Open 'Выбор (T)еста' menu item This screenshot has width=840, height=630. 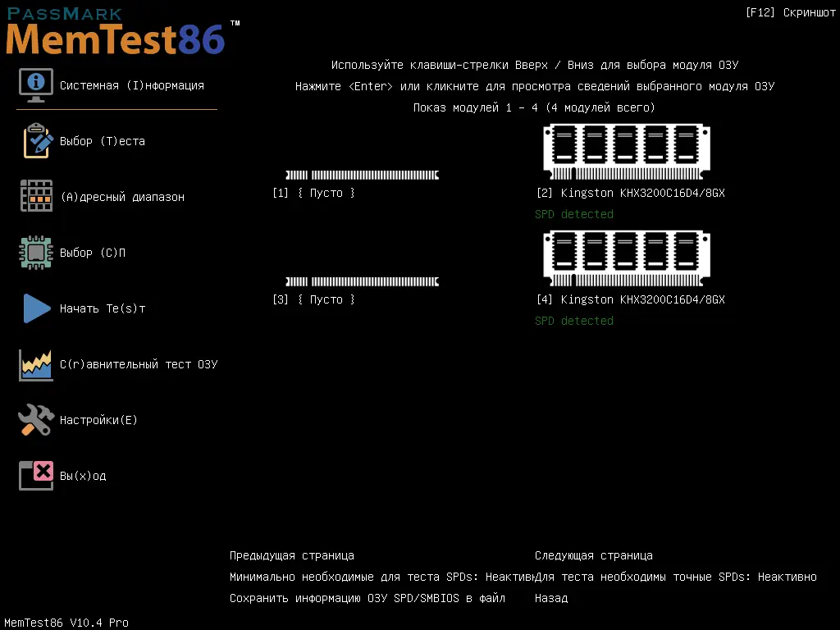(x=103, y=141)
